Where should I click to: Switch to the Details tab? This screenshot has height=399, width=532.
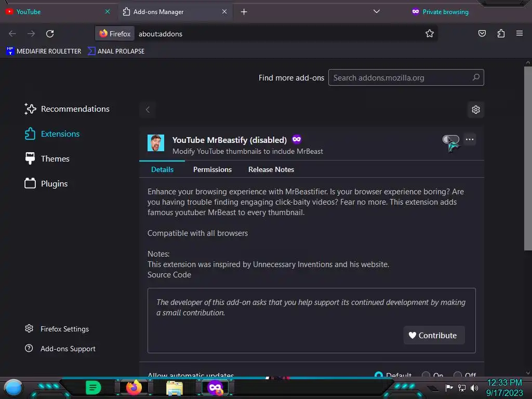pyautogui.click(x=162, y=170)
